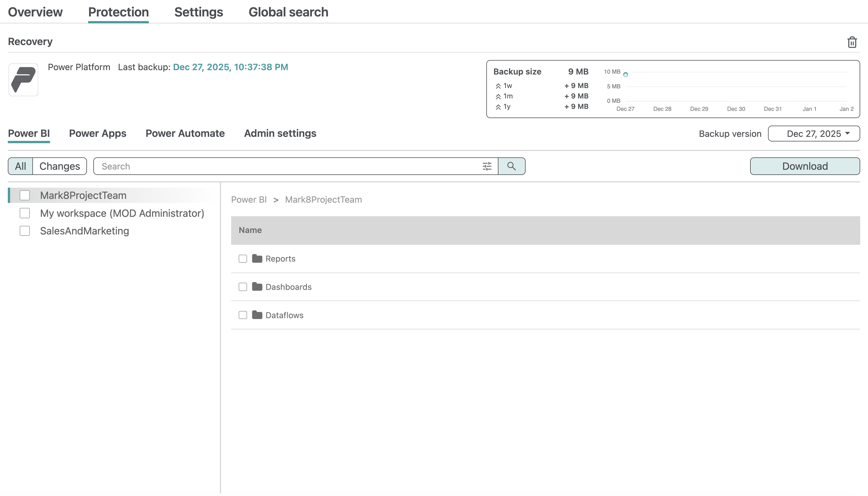Focus the Search input field
The height and width of the screenshot is (496, 868).
tap(286, 166)
